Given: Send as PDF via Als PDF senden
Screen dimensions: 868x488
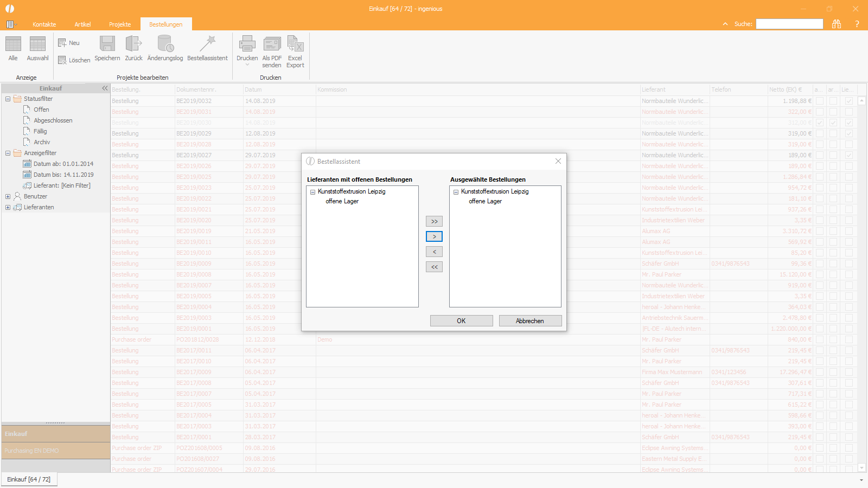Looking at the screenshot, I should pos(272,44).
